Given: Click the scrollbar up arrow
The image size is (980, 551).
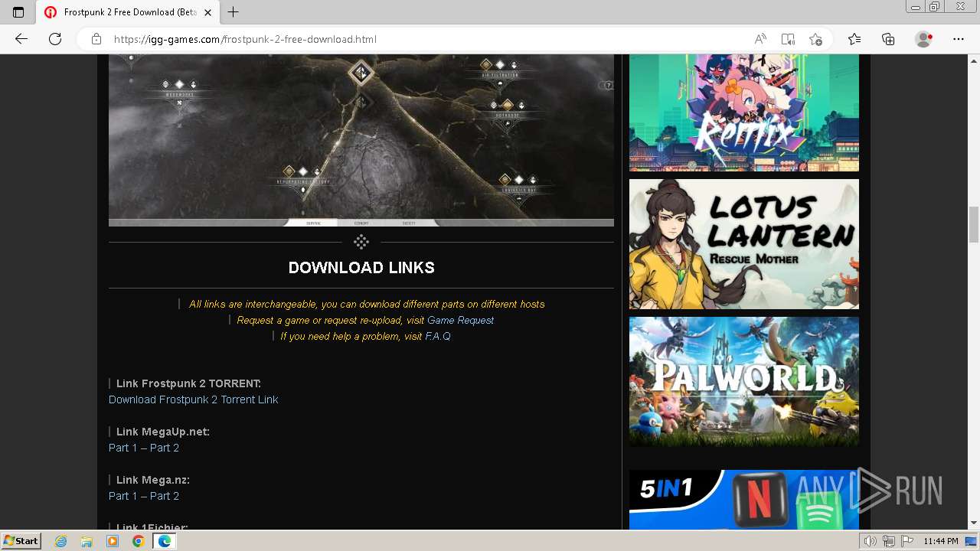Looking at the screenshot, I should click(x=974, y=60).
